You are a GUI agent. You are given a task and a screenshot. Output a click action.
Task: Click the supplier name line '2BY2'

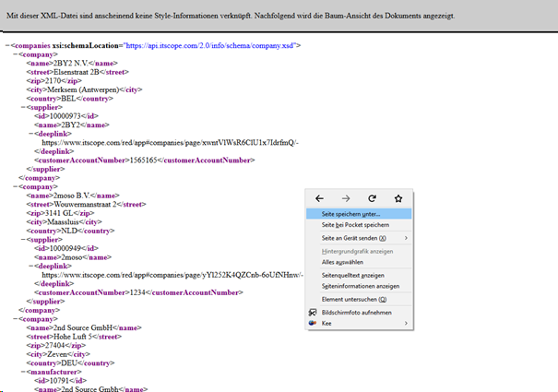[72, 125]
